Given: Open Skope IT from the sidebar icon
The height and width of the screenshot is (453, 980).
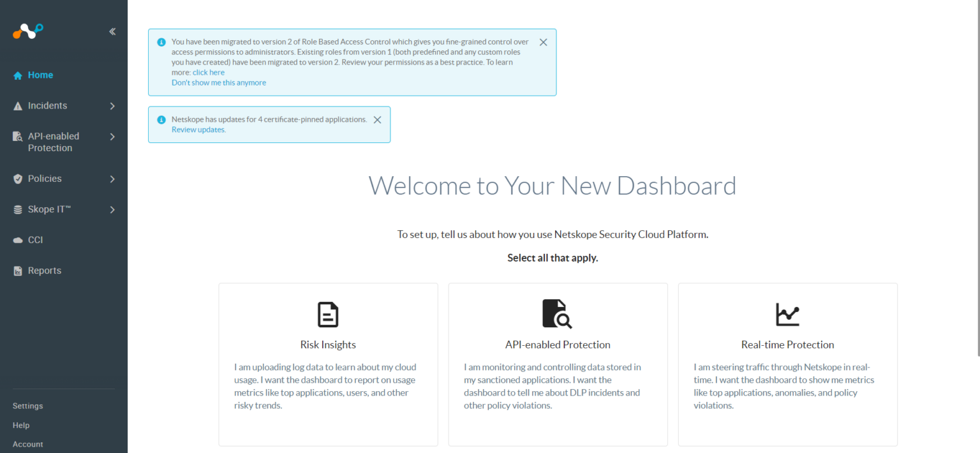Looking at the screenshot, I should tap(17, 209).
